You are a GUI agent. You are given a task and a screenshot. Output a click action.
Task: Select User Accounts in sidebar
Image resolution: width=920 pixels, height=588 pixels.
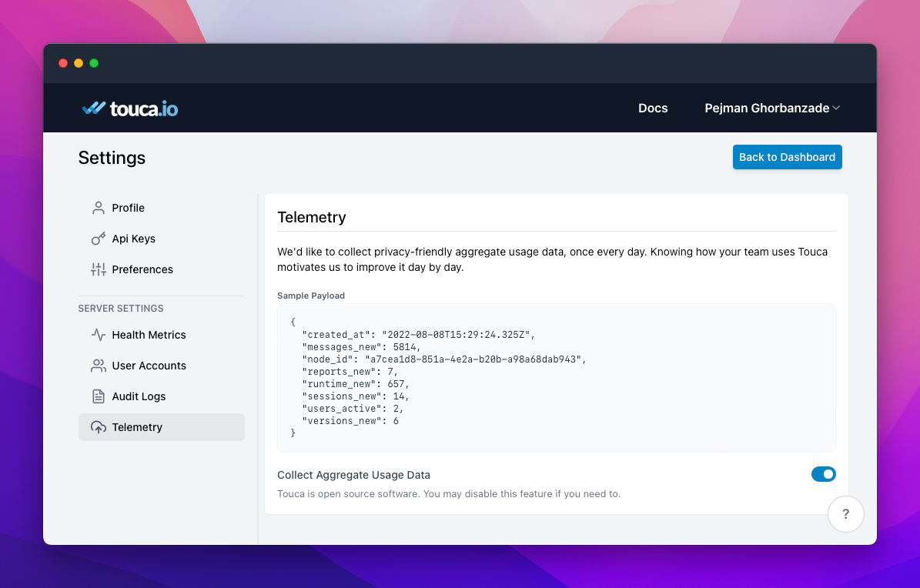[162, 366]
